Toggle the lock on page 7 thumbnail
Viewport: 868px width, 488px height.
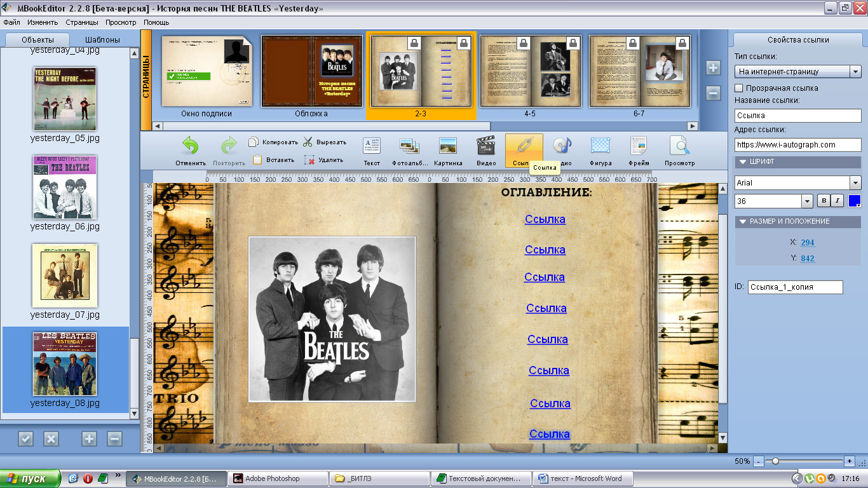pos(682,43)
